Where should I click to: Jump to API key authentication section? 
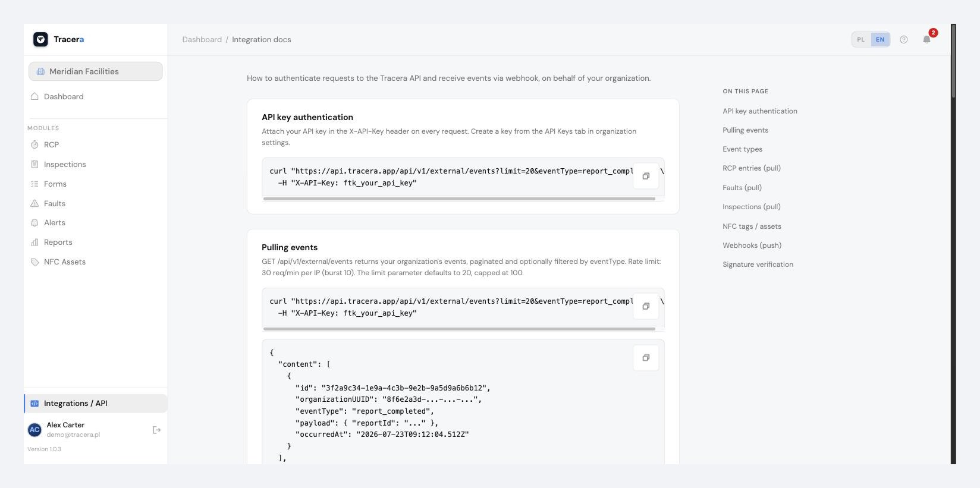coord(760,111)
